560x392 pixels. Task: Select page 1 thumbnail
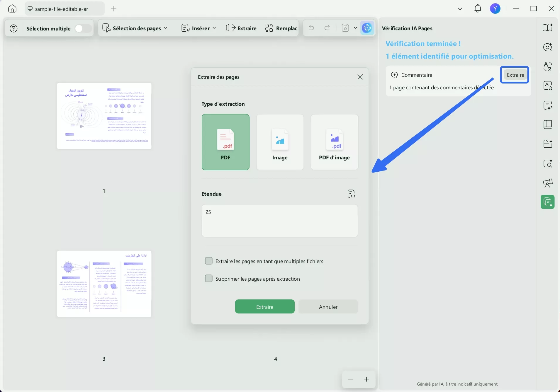[x=104, y=116]
